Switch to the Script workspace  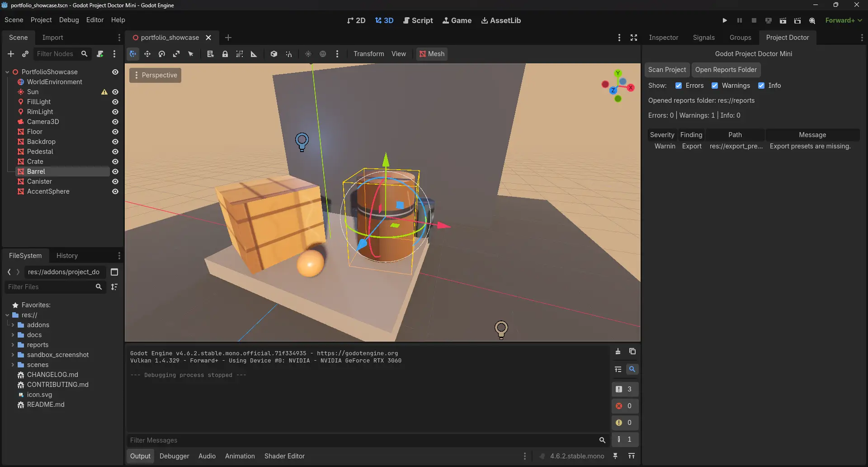click(x=418, y=20)
